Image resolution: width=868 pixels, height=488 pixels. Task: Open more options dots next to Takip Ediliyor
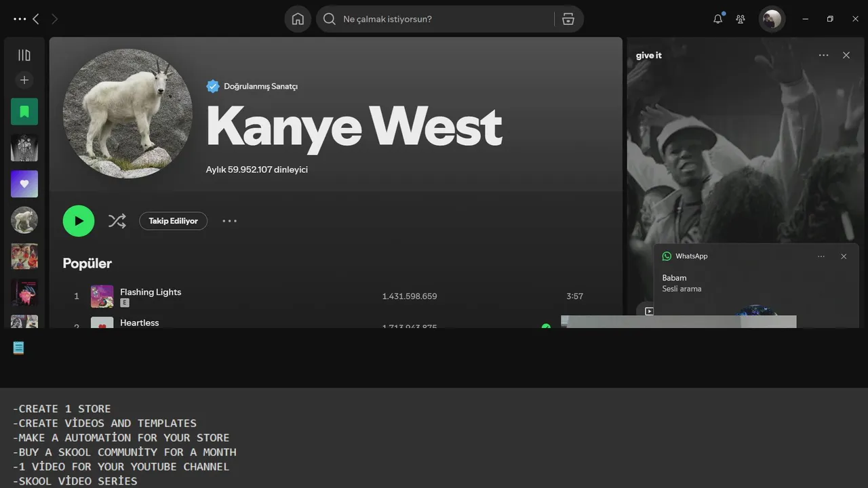(230, 221)
